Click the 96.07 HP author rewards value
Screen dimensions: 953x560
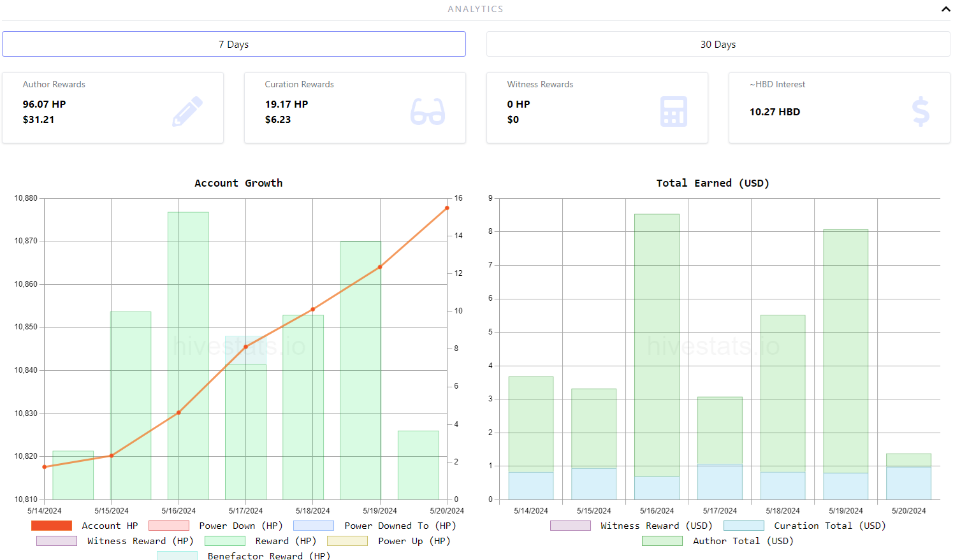tap(45, 104)
